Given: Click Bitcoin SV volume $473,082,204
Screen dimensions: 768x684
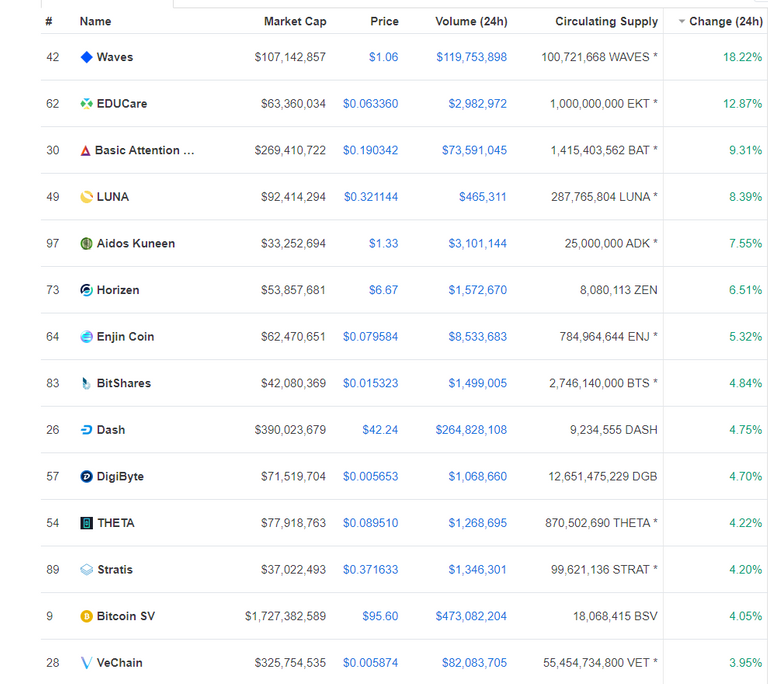Looking at the screenshot, I should pyautogui.click(x=471, y=616).
